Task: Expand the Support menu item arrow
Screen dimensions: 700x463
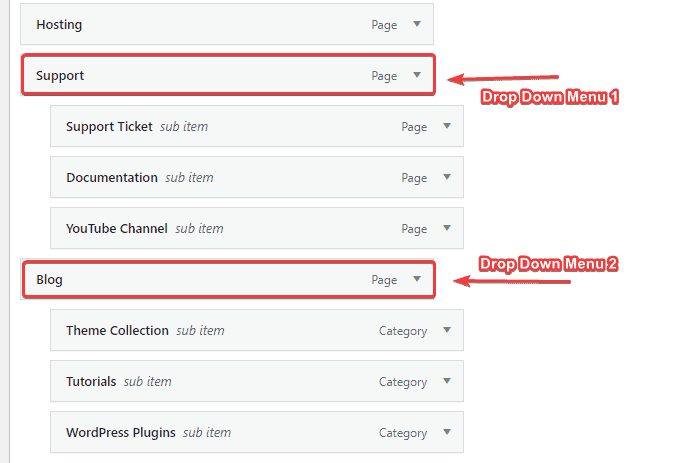Action: tap(418, 75)
